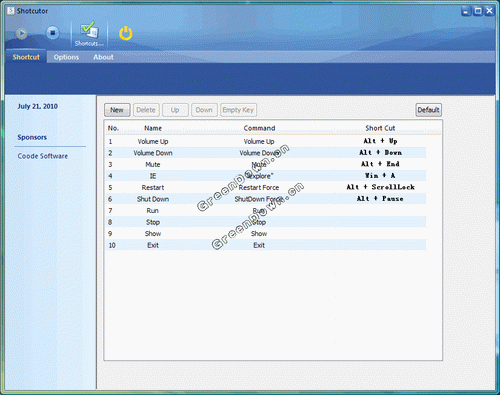The image size is (500, 395).
Task: Maximize the Shotcutor window
Action: pos(478,11)
